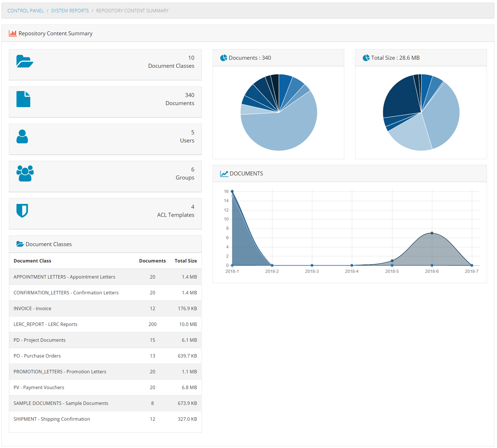The image size is (497, 448).
Task: Click the 2018-1 peak data point at 16
Action: pos(232,191)
